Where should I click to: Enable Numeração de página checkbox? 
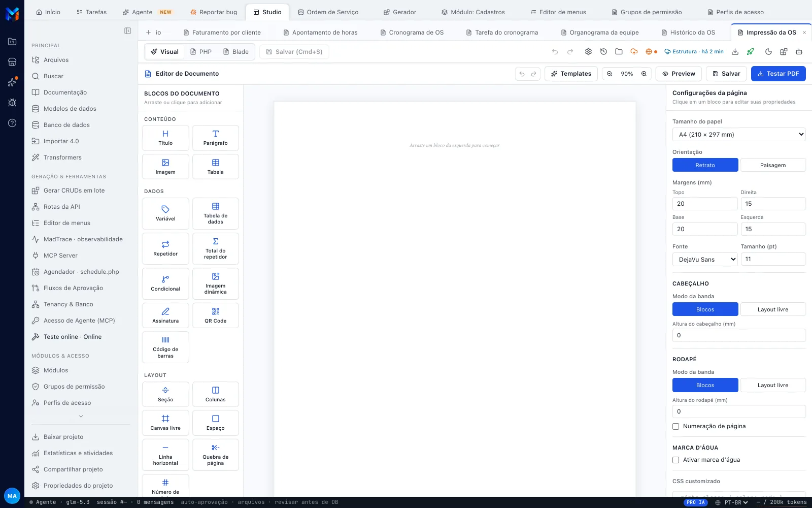676,427
